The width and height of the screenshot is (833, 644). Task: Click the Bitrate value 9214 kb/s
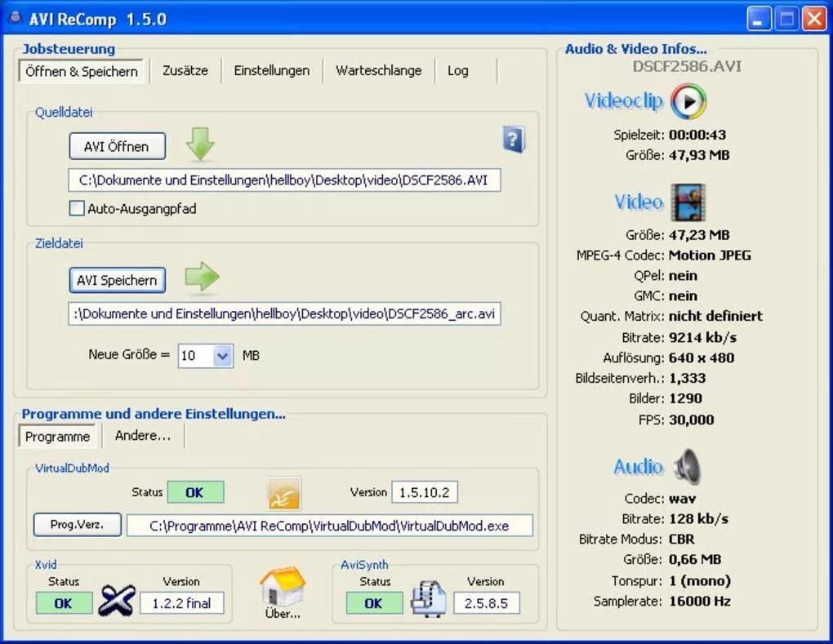(702, 338)
